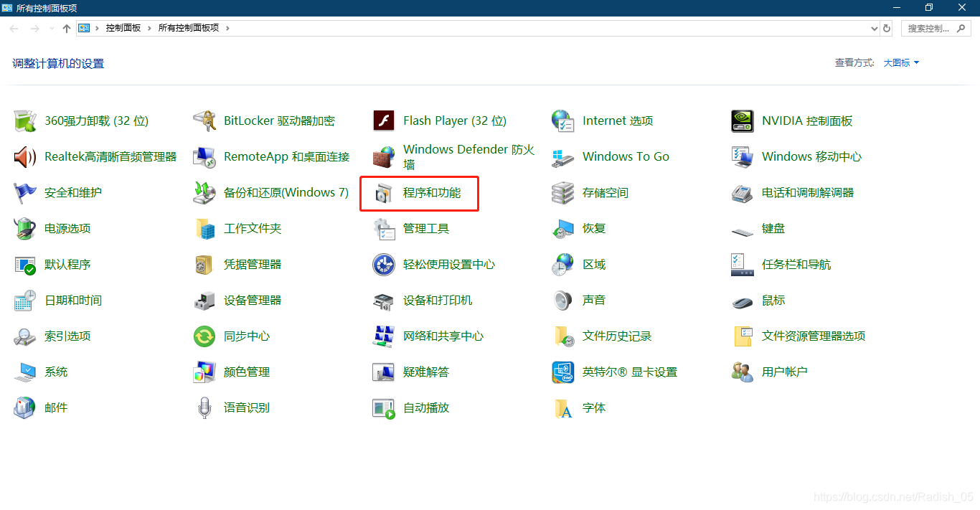Open the 自动播放 icon

[384, 408]
